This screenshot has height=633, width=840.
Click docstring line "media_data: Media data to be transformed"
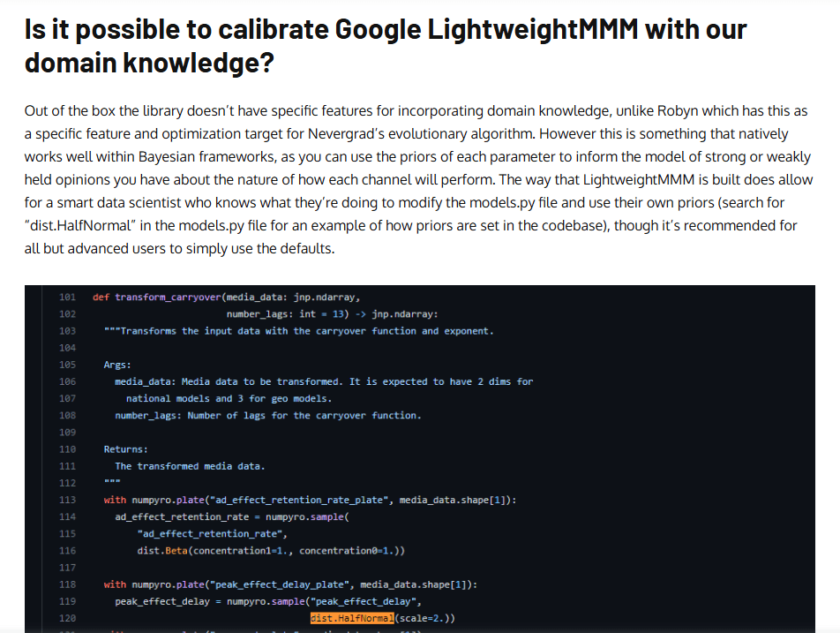[324, 381]
